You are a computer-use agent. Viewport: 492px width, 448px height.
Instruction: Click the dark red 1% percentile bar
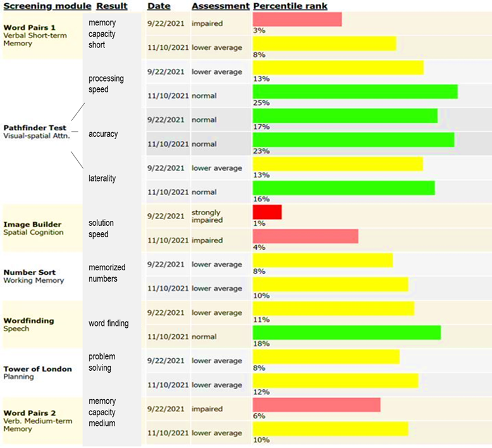point(267,212)
